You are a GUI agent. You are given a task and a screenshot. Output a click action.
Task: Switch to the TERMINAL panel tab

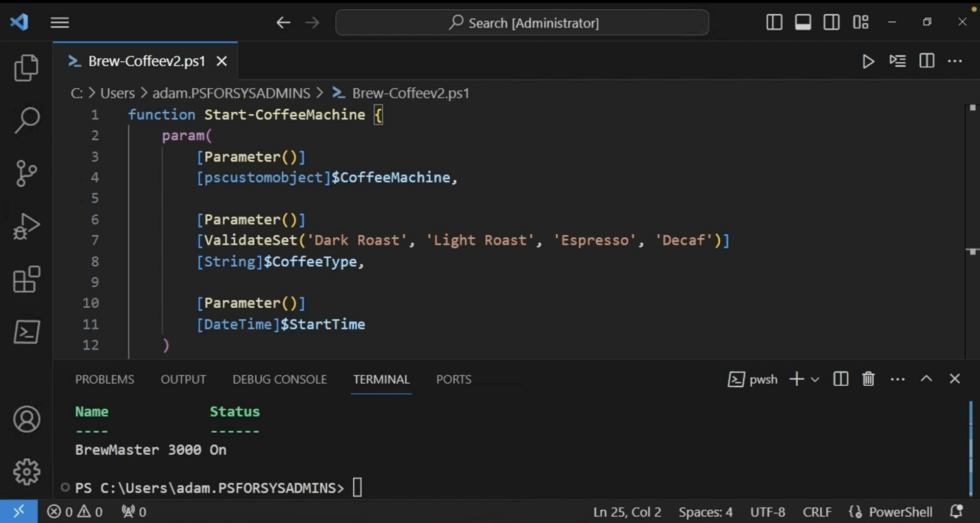coord(381,379)
